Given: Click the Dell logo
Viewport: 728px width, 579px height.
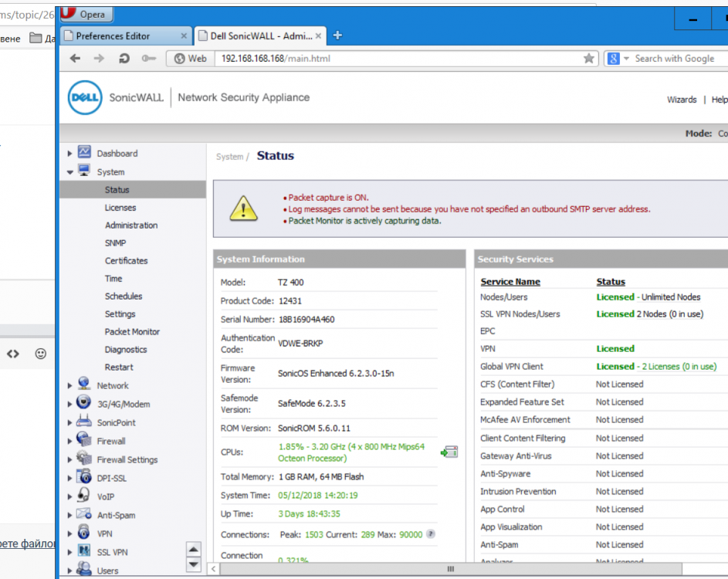Looking at the screenshot, I should tap(85, 97).
